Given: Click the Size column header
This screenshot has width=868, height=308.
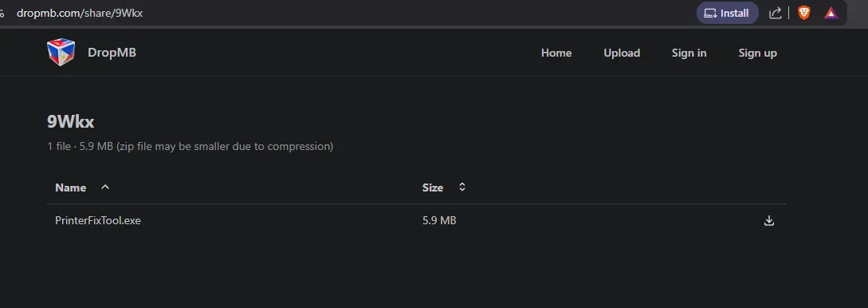Looking at the screenshot, I should [x=432, y=188].
